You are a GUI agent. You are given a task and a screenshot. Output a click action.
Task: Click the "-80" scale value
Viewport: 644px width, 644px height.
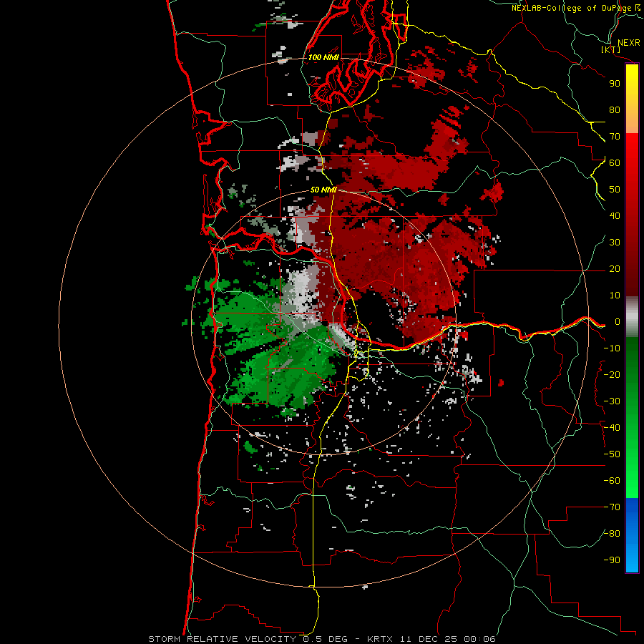point(612,534)
